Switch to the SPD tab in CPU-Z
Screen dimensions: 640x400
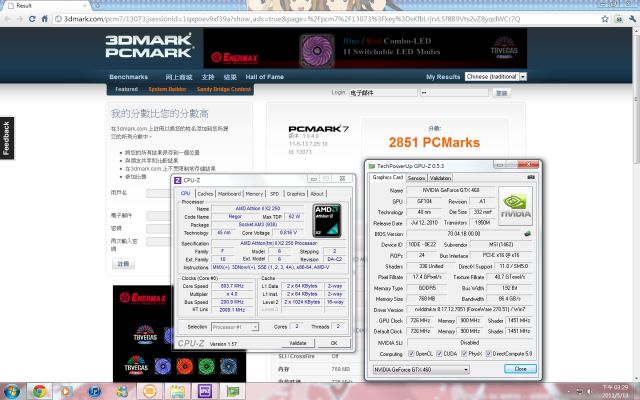click(275, 193)
